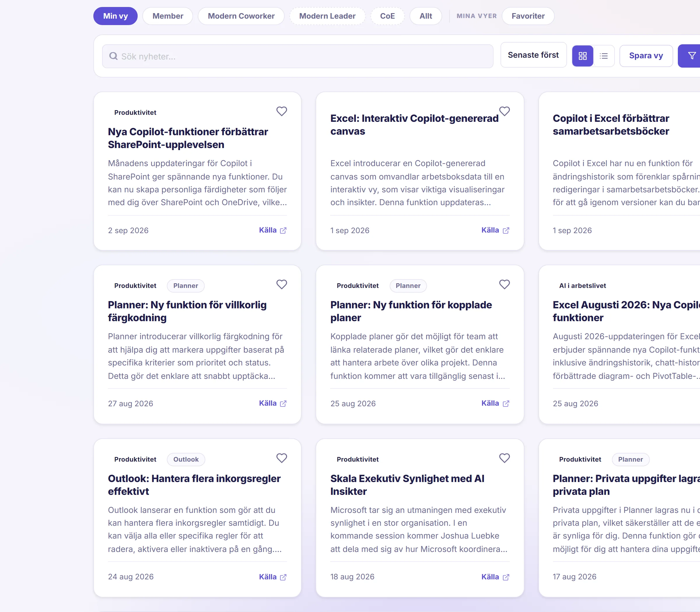
Task: Select the Min vy tab
Action: coord(116,16)
